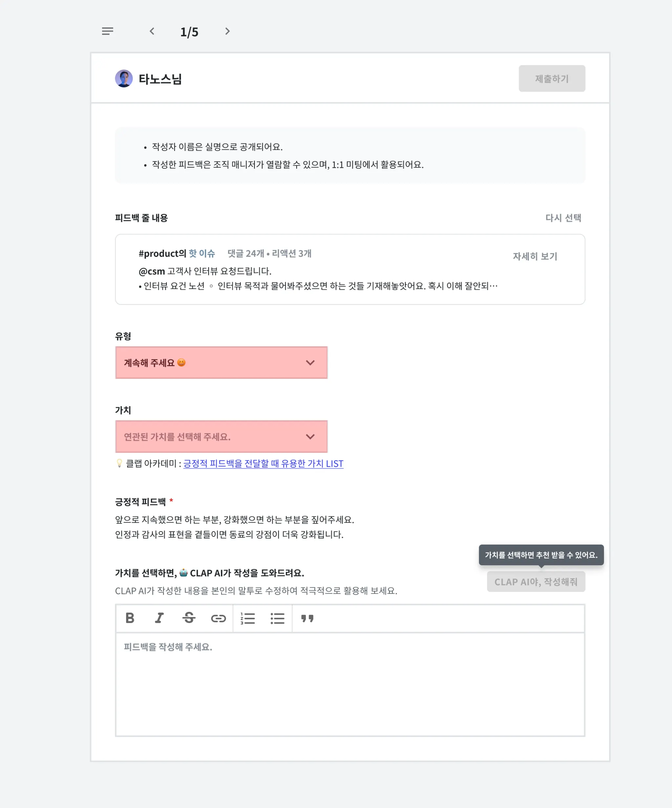This screenshot has height=808, width=672.
Task: Click 타노스님 profile avatar
Action: pos(124,78)
